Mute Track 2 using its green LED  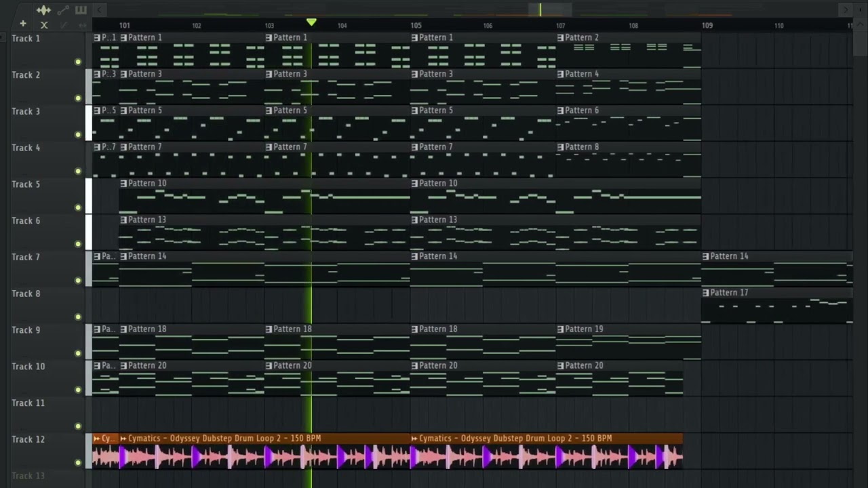[78, 98]
